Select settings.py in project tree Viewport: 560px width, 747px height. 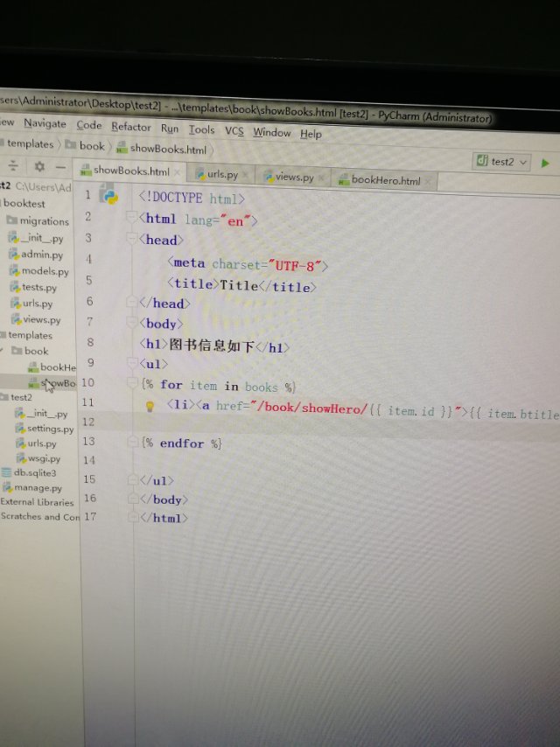(45, 429)
